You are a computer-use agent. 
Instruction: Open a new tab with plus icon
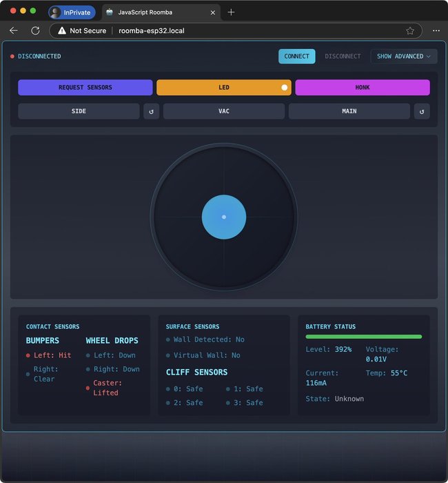click(231, 12)
